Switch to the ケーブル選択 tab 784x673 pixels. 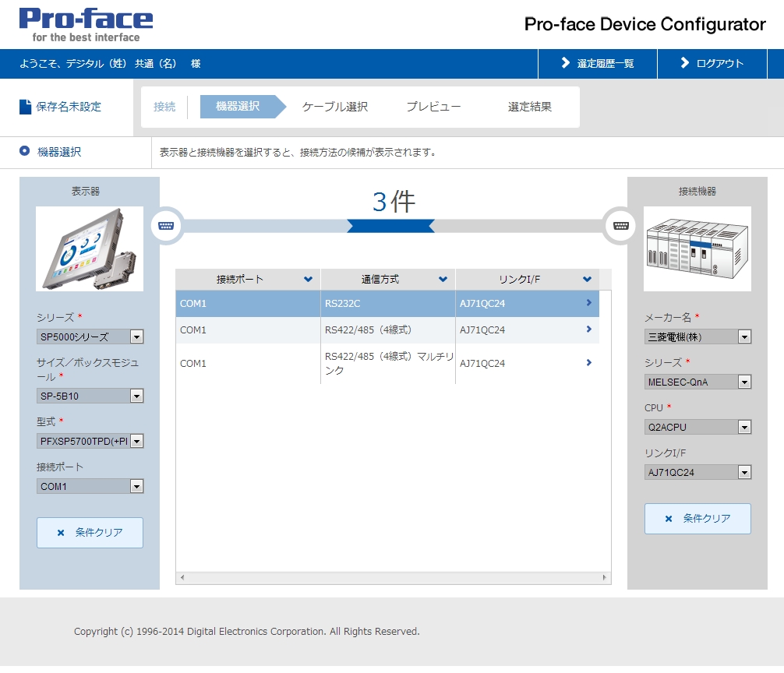pos(334,107)
